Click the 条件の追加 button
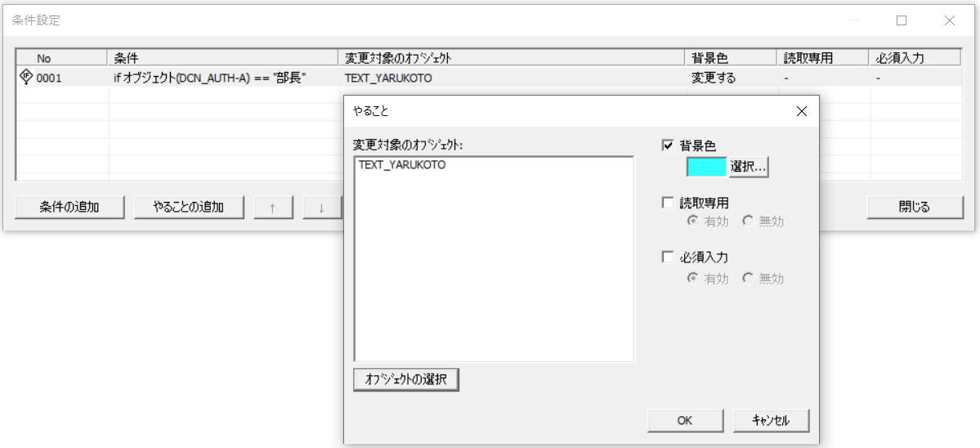The height and width of the screenshot is (448, 980). [69, 208]
